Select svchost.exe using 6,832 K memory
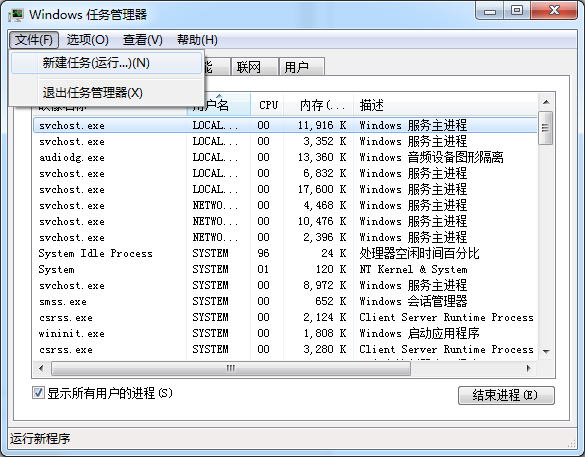The image size is (585, 457). click(285, 173)
